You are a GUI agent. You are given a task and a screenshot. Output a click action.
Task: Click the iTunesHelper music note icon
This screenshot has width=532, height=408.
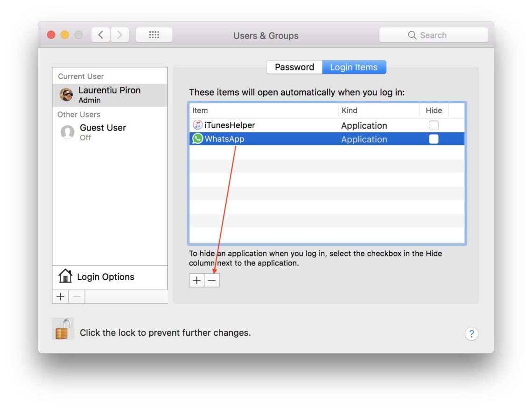(197, 124)
